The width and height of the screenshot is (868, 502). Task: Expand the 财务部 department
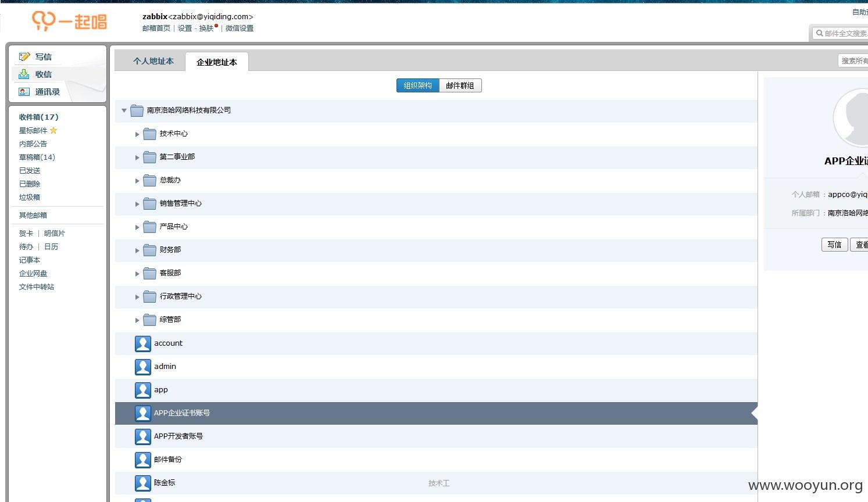click(137, 250)
